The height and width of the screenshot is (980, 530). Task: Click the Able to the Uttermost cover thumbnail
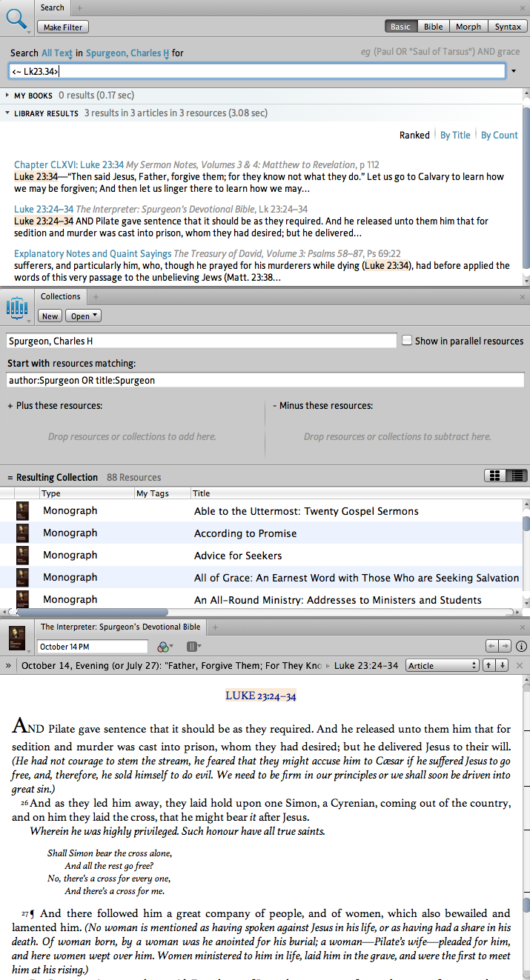pyautogui.click(x=22, y=511)
